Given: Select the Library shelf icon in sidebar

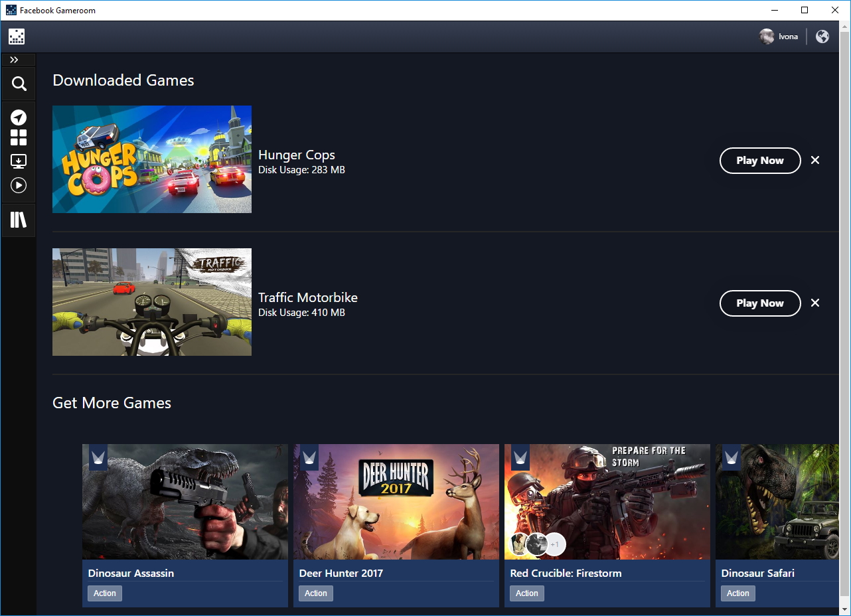Looking at the screenshot, I should tap(18, 220).
